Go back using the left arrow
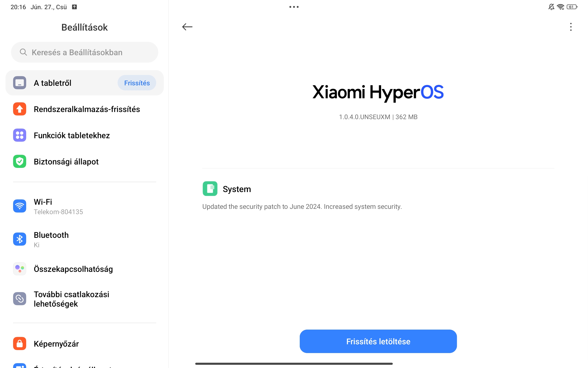This screenshot has height=368, width=588. (187, 27)
